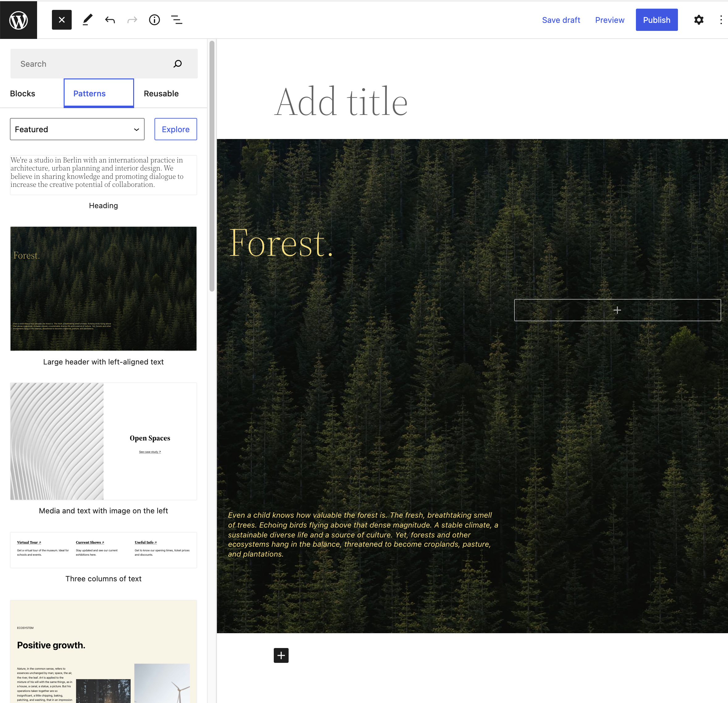
Task: Open the Preview option
Action: 609,20
